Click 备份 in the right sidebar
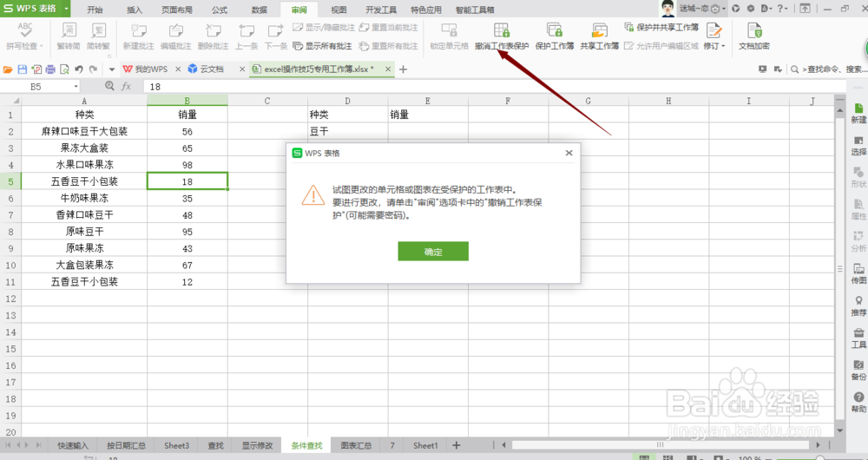 coord(858,370)
